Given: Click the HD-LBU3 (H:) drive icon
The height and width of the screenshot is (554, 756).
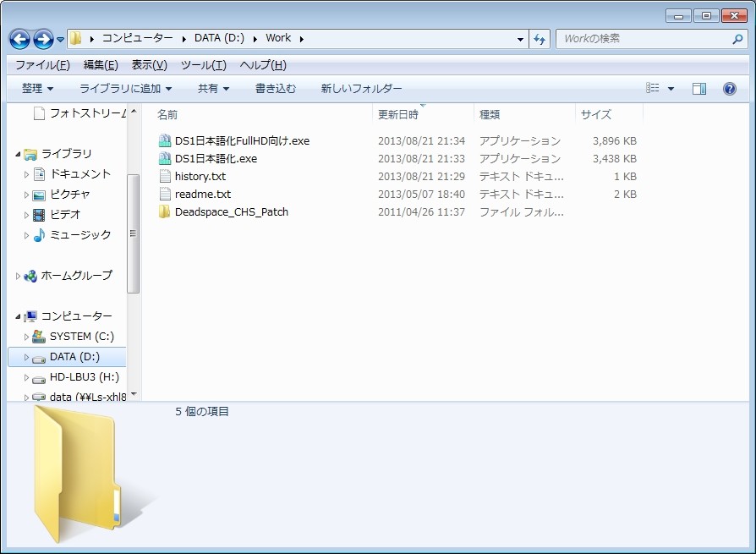Looking at the screenshot, I should click(39, 379).
